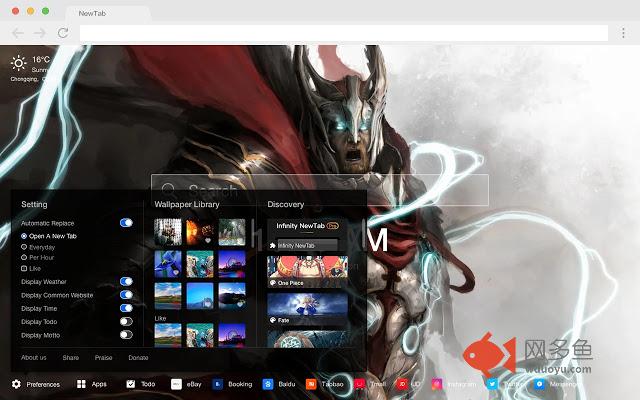640x400 pixels.
Task: Launch the Taobao shortcut icon
Action: point(312,384)
